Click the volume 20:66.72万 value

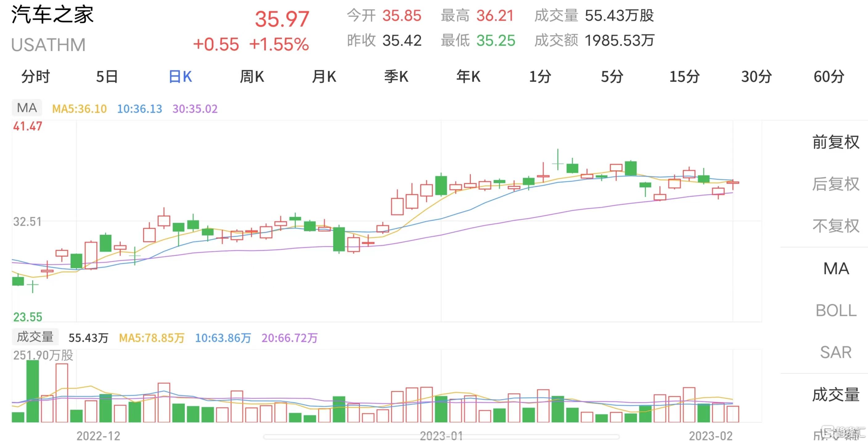tap(289, 338)
